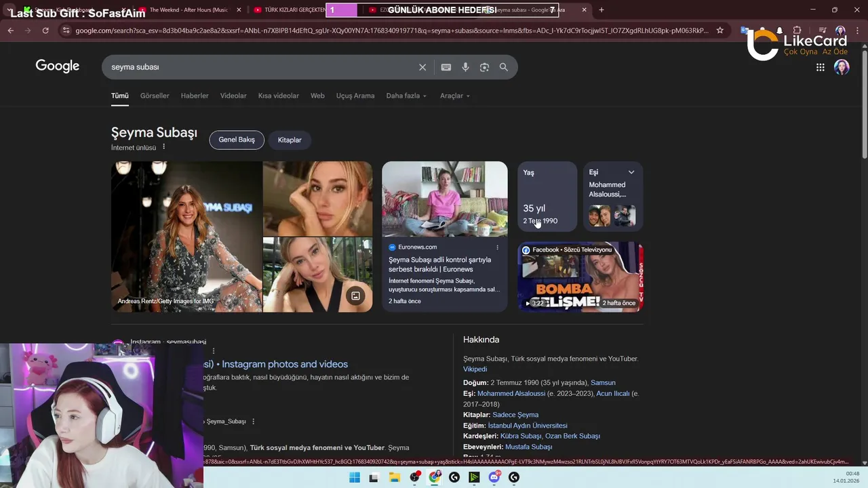Open the Google account profile avatar
Viewport: 868px width, 488px height.
(x=842, y=67)
